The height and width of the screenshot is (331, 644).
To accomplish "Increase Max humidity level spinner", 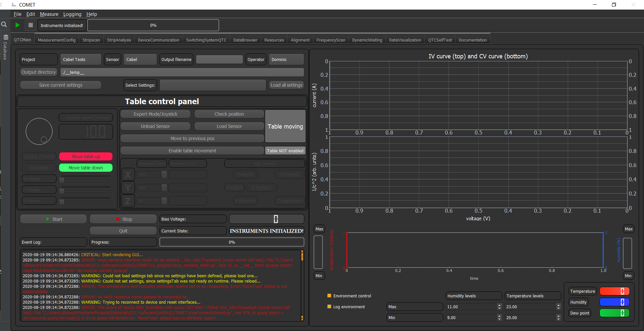I will coord(499,305).
